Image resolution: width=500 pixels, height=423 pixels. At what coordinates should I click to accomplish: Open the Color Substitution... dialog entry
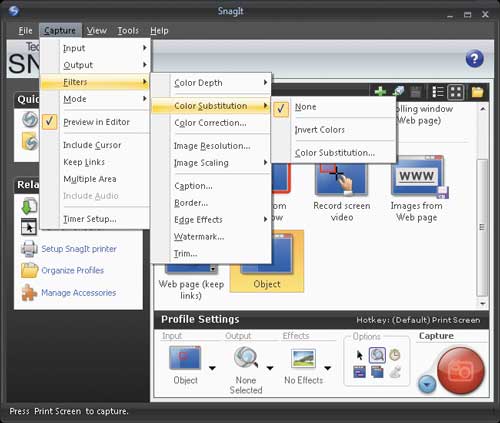point(334,153)
